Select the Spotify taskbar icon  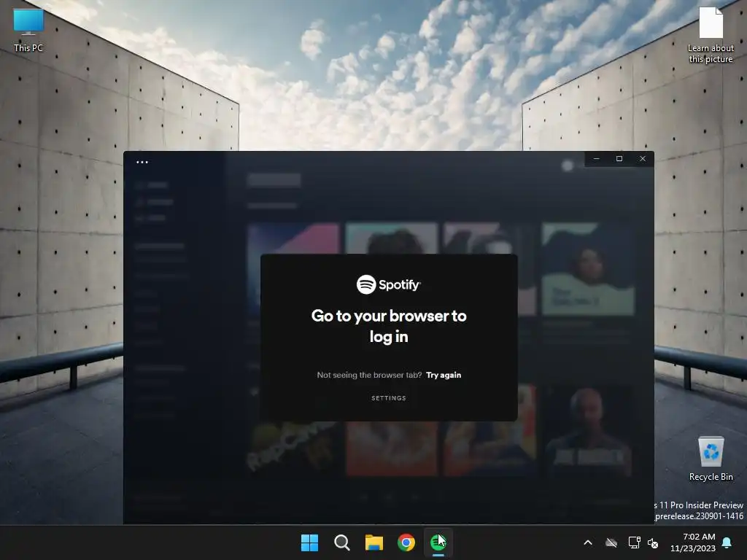tap(438, 542)
